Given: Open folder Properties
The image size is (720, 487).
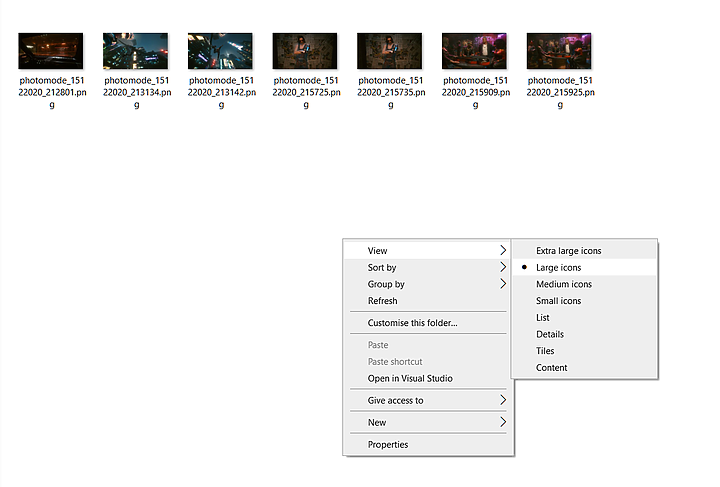Looking at the screenshot, I should [x=428, y=444].
